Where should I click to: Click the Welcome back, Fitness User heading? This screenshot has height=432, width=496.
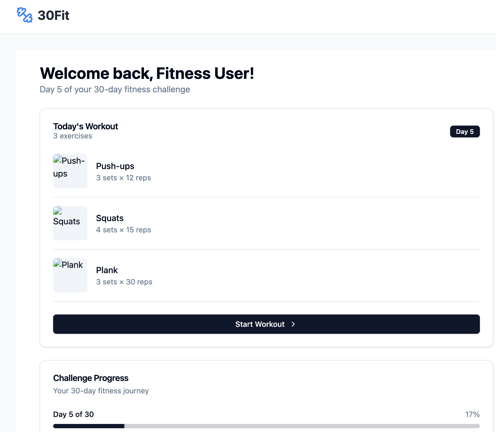click(147, 73)
